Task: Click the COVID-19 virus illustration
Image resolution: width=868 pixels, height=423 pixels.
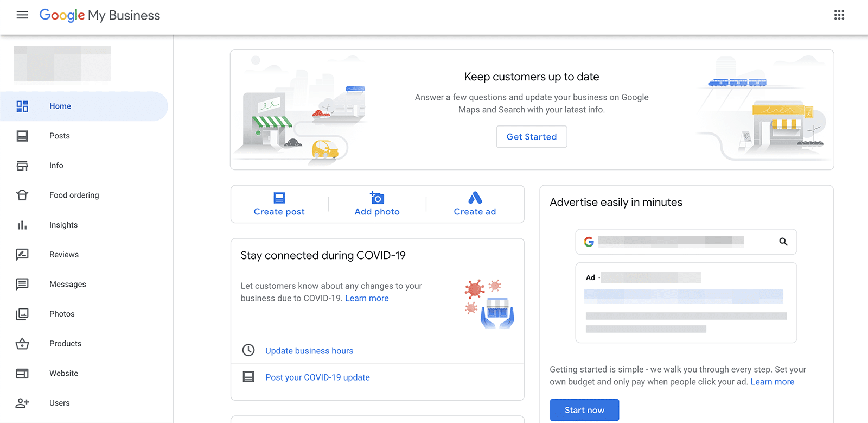Action: [x=489, y=304]
